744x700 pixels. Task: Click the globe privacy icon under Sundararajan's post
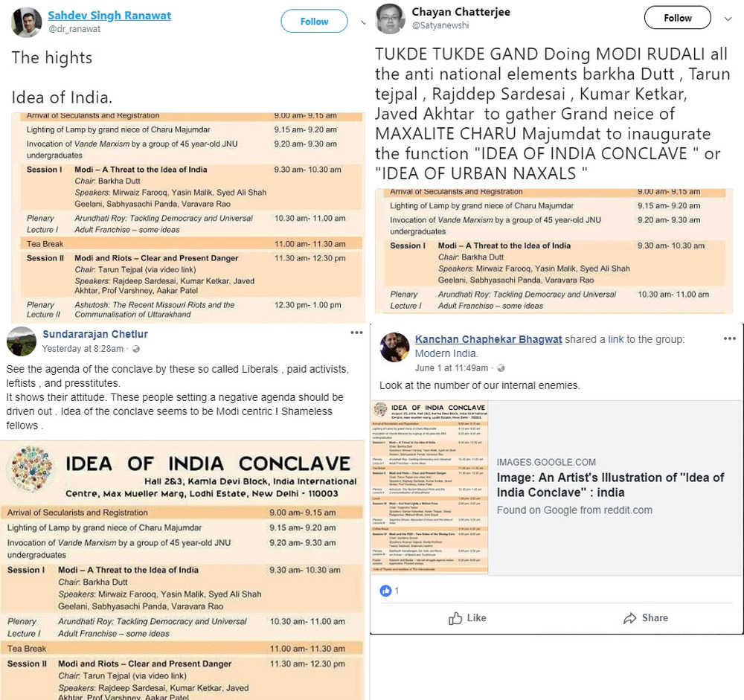tap(136, 349)
